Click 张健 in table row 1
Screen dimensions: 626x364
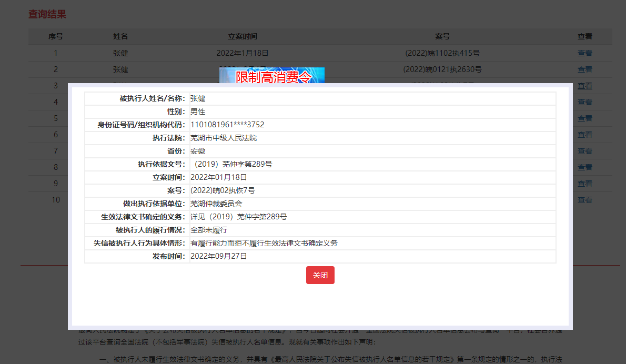120,53
